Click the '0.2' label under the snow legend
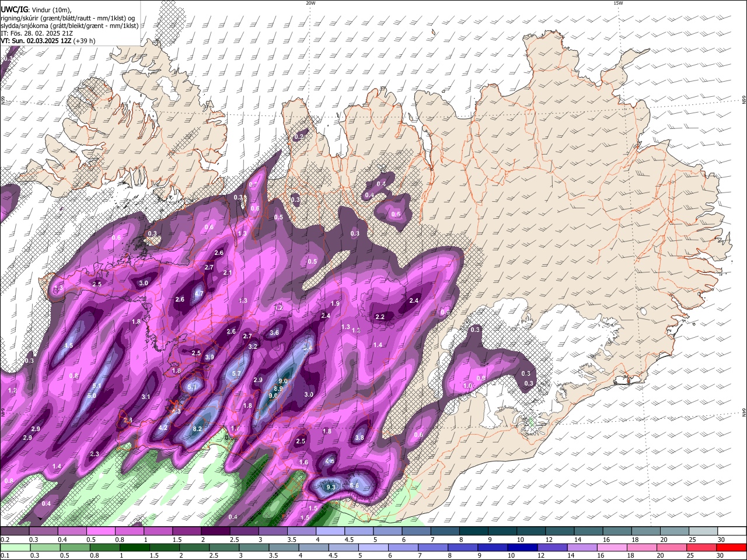This screenshot has height=560, width=747. click(x=4, y=540)
